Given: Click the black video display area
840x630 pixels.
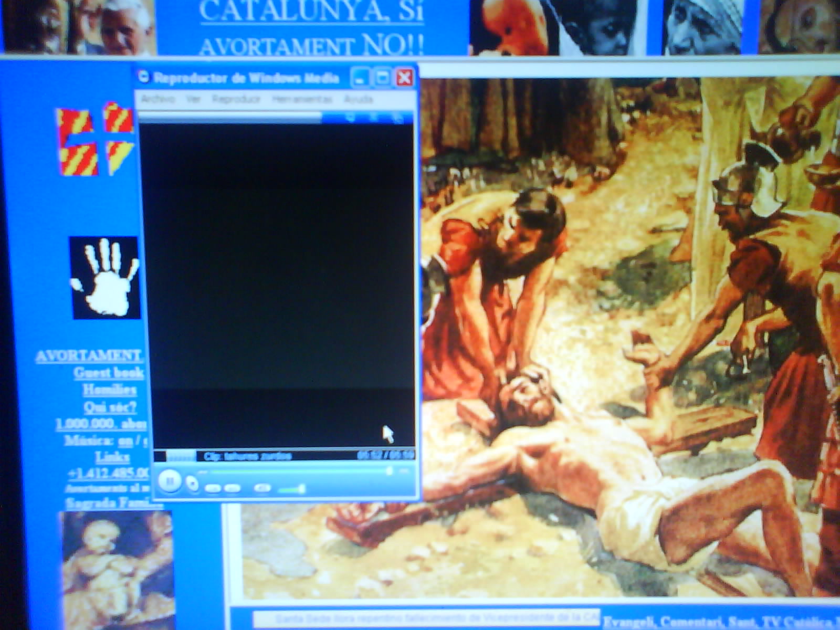Looking at the screenshot, I should tap(277, 286).
